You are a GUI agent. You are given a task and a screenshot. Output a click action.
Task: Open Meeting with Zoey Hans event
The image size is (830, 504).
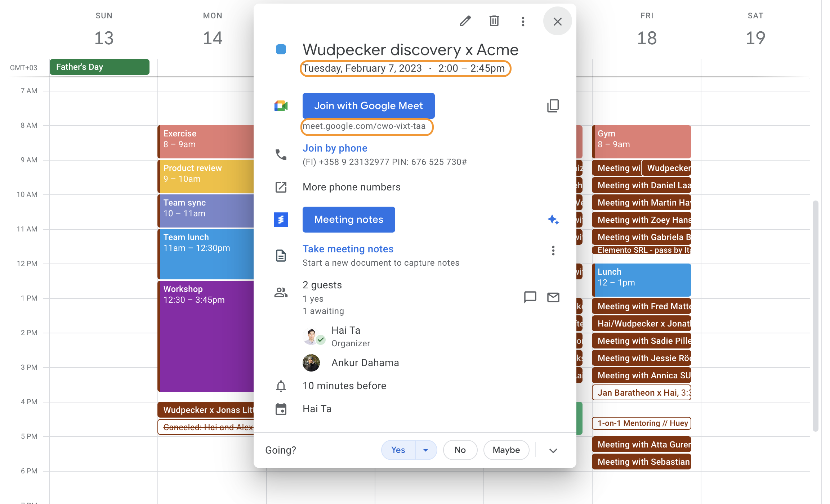tap(642, 220)
